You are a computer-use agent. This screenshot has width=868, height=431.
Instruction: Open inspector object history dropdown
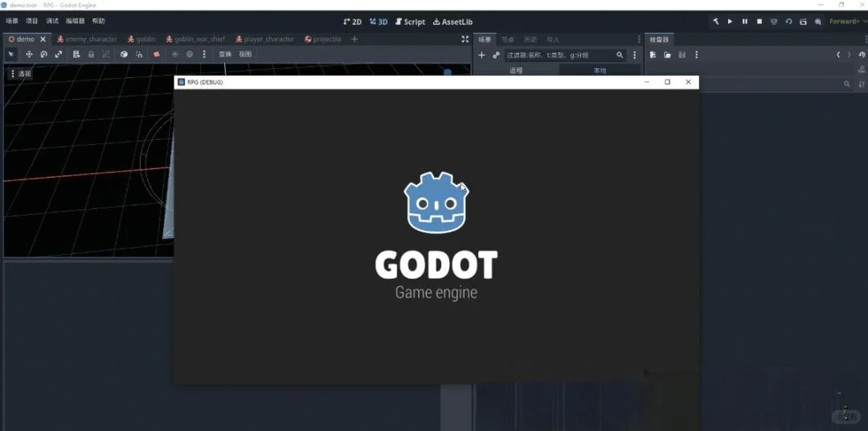[x=862, y=55]
